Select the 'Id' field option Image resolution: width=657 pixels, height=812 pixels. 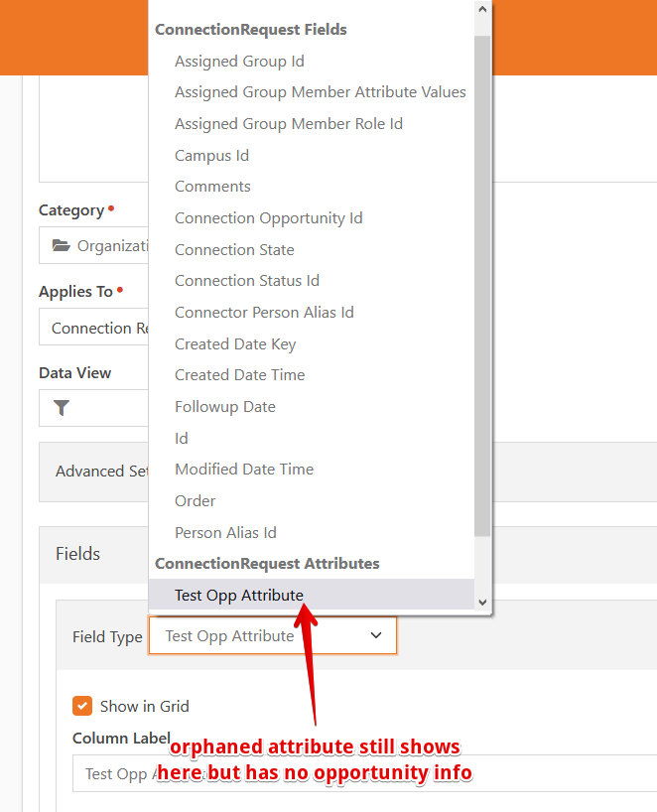[x=312, y=438]
